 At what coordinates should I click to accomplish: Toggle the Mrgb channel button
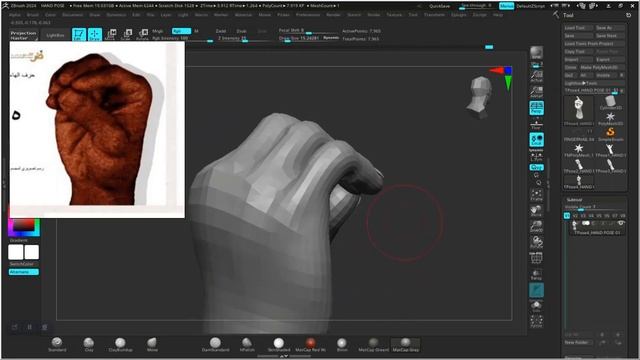pos(158,31)
